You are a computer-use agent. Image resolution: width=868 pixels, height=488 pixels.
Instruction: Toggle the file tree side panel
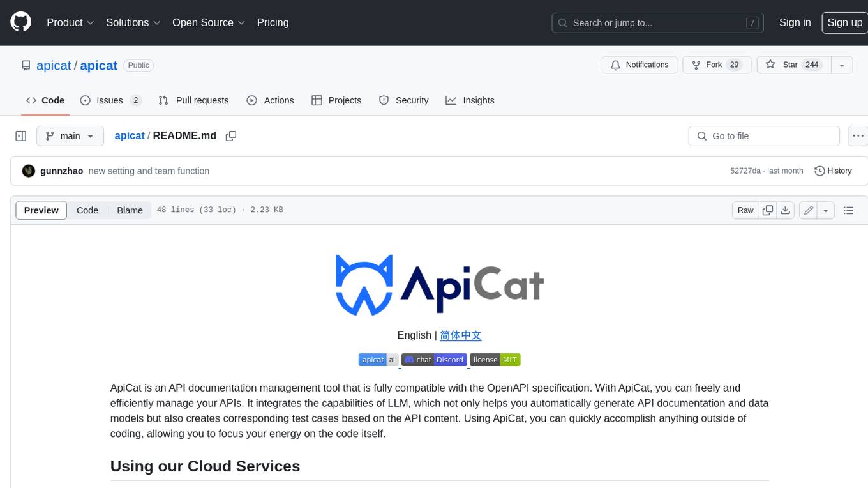pos(21,136)
